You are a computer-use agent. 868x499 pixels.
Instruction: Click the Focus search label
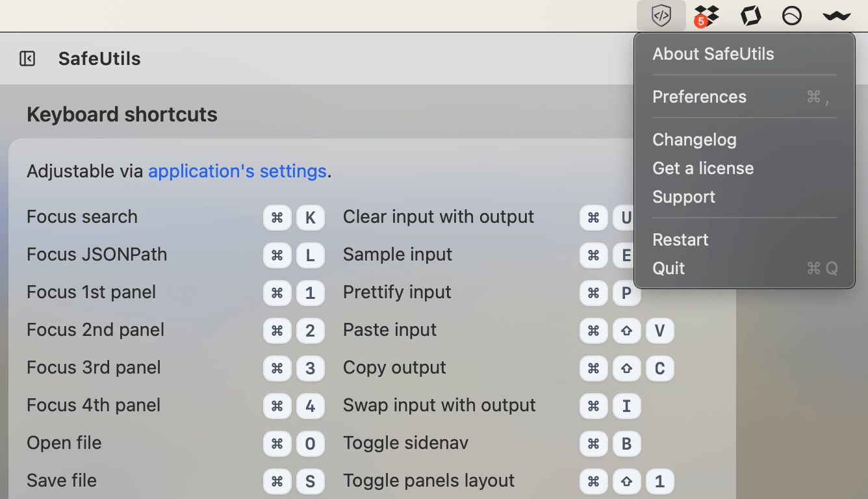[x=82, y=217]
